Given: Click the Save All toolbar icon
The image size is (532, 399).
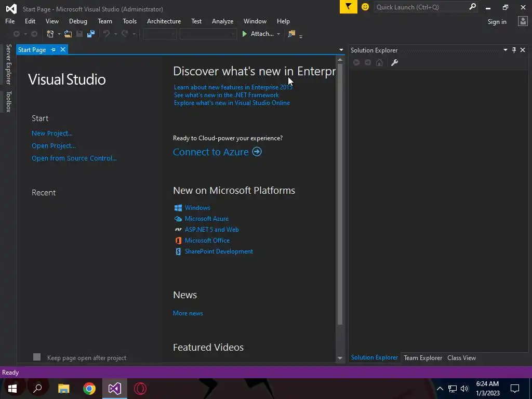Looking at the screenshot, I should 90,34.
